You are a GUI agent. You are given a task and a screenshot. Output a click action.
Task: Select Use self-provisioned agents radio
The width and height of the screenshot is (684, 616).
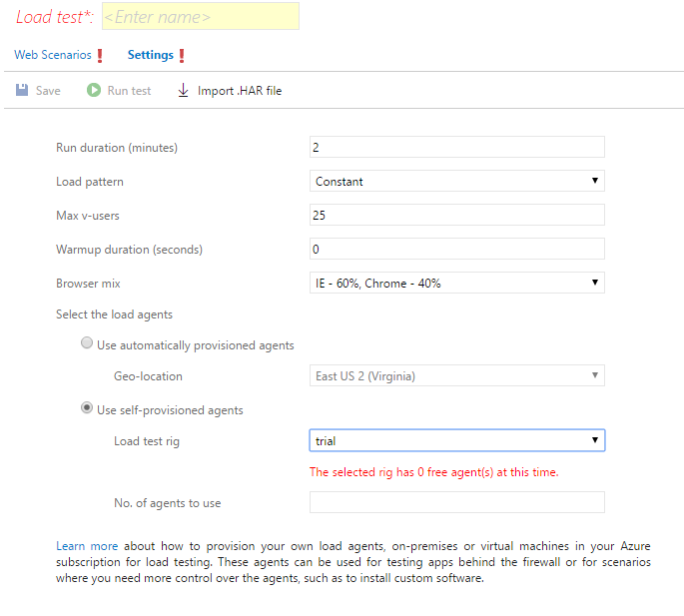click(87, 408)
